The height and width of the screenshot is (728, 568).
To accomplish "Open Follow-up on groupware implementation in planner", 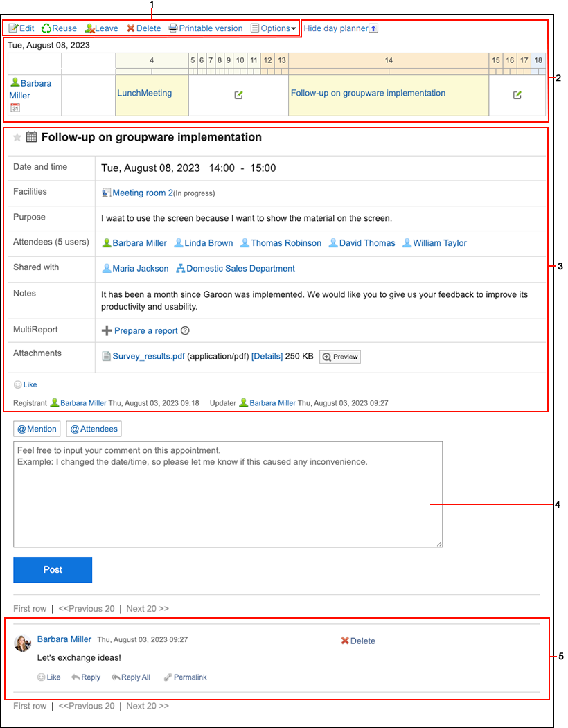I will tap(368, 93).
